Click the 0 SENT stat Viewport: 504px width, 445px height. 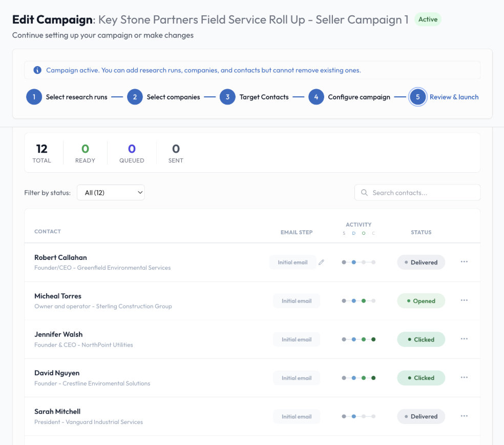click(176, 153)
